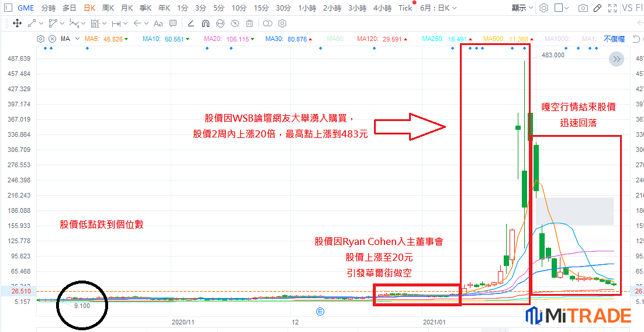Toggle the left sidebar panel icon
The width and height of the screenshot is (644, 332).
[x=8, y=8]
